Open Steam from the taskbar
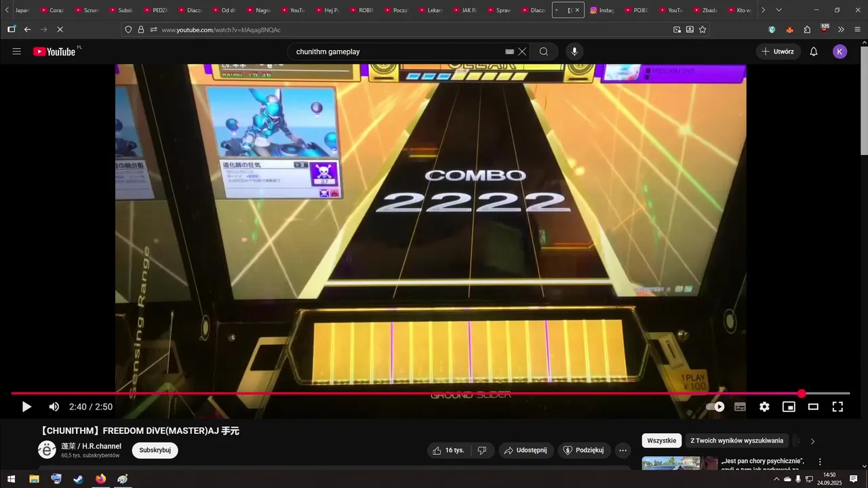Screen dimensions: 868x488 coord(79,479)
